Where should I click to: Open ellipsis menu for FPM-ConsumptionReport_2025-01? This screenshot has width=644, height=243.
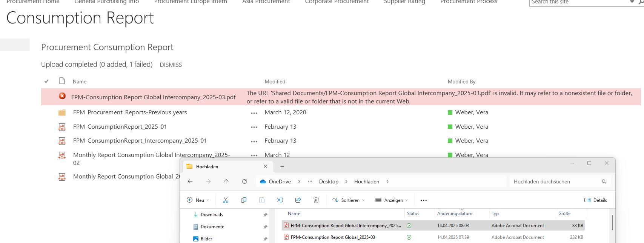(x=254, y=127)
